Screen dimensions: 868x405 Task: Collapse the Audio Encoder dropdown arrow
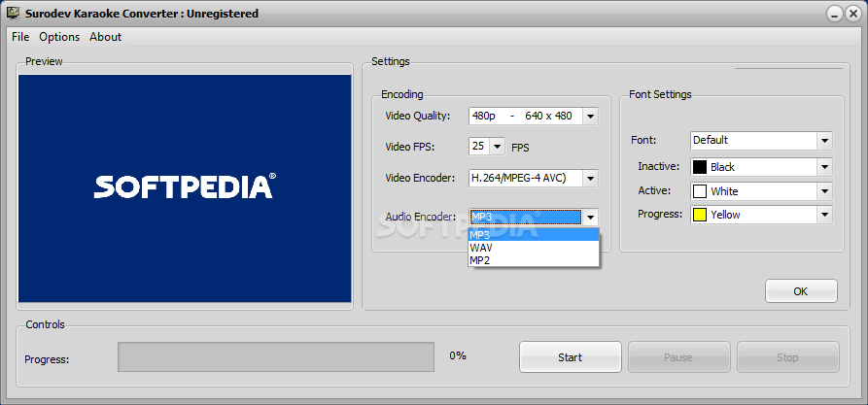pos(590,217)
